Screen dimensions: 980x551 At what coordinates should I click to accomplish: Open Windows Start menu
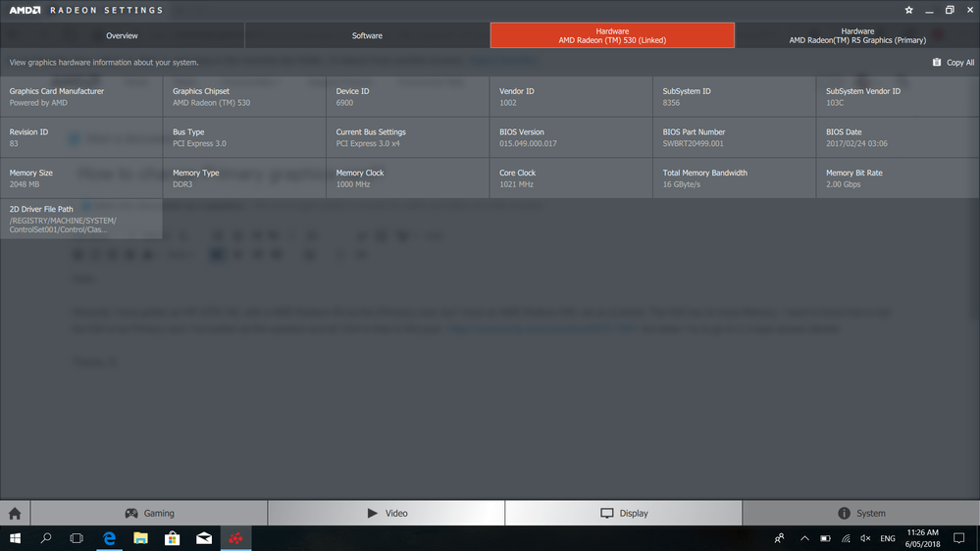pos(15,538)
